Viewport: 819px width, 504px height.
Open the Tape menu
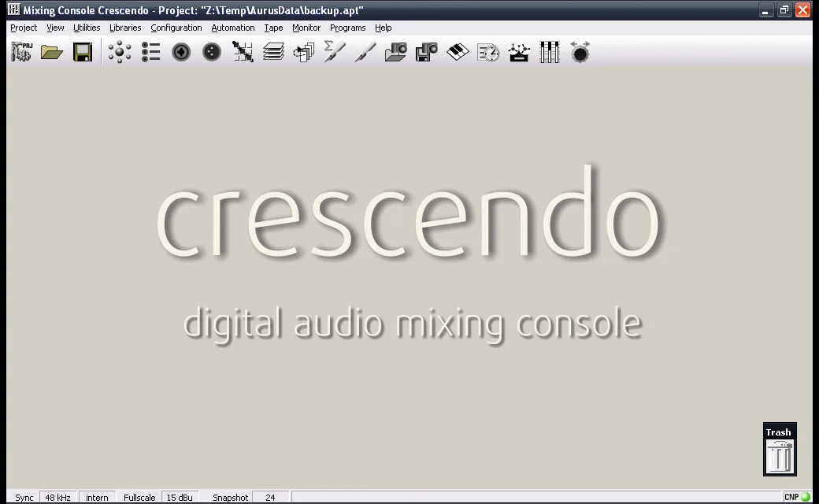pos(273,28)
